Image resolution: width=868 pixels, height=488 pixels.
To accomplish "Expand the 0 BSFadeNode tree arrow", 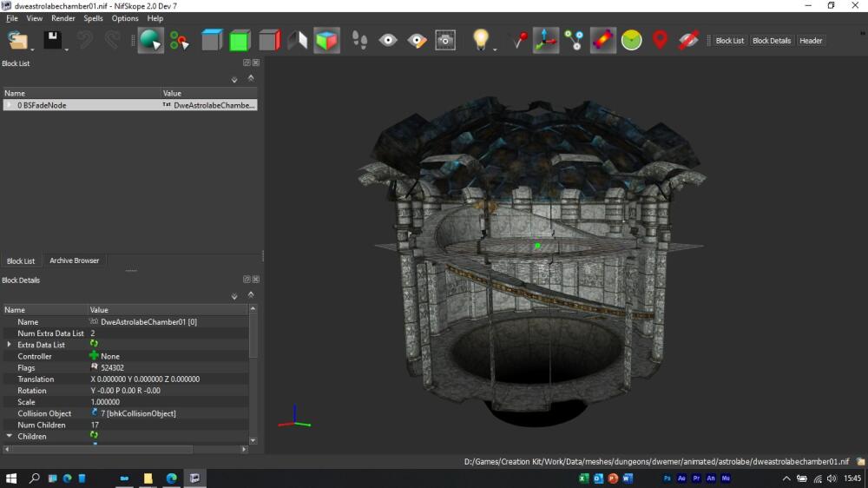I will pos(9,105).
